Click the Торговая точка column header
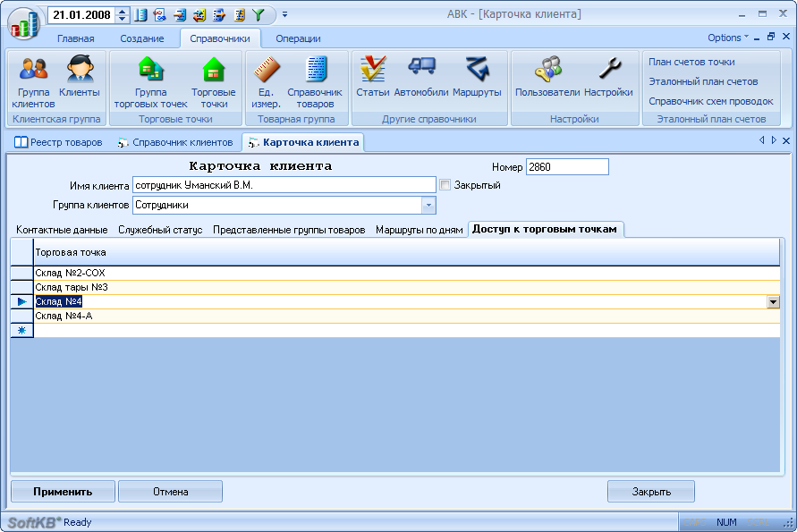This screenshot has height=532, width=797. click(x=407, y=252)
